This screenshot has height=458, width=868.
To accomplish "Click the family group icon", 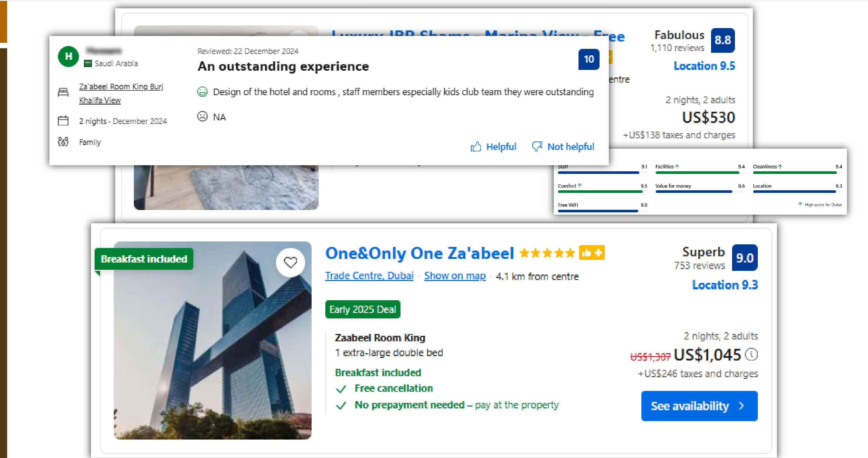I will 63,142.
